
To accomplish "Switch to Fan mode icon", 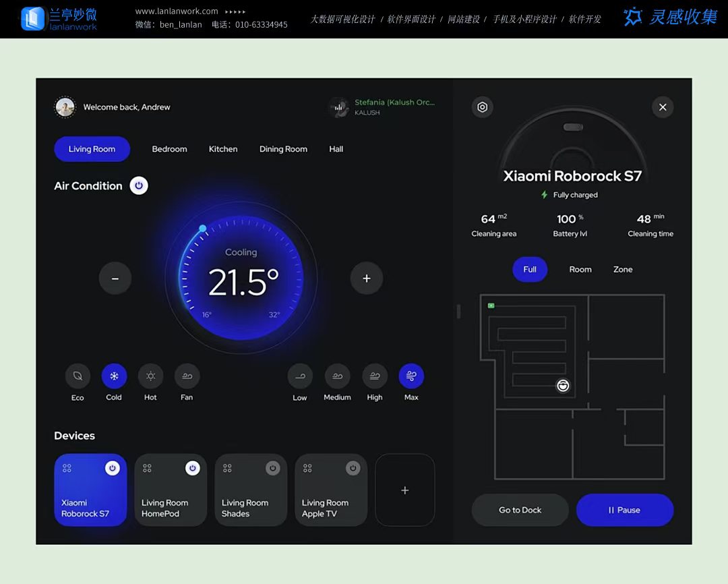I will coord(187,376).
